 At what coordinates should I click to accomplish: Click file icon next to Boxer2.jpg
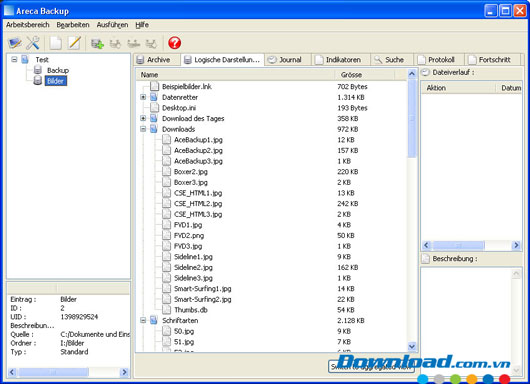[166, 171]
